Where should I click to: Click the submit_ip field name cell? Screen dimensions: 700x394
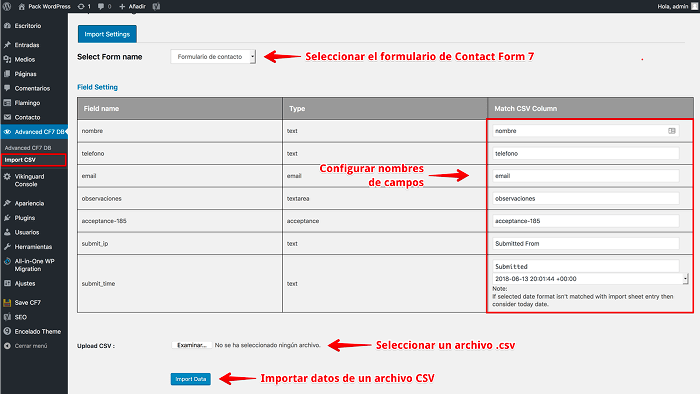179,244
